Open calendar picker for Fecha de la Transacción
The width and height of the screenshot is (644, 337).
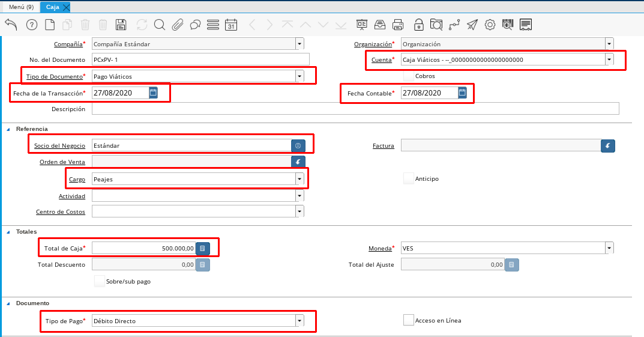point(153,93)
